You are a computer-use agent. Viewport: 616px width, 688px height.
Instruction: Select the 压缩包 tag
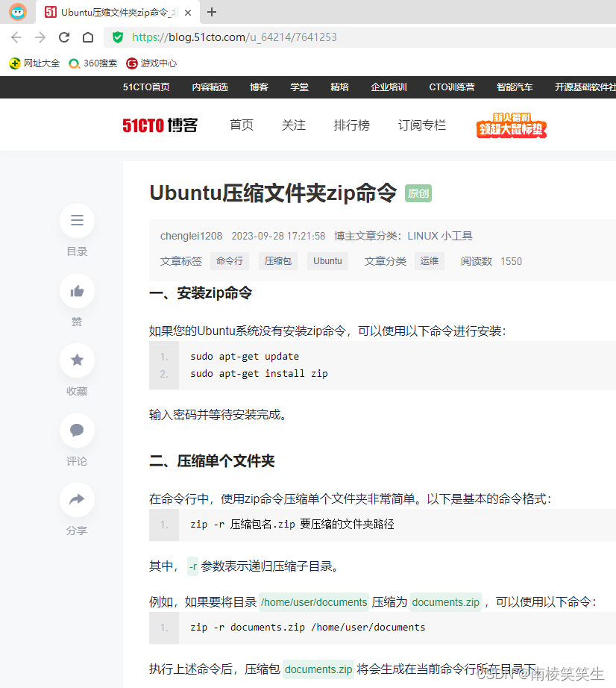coord(278,261)
